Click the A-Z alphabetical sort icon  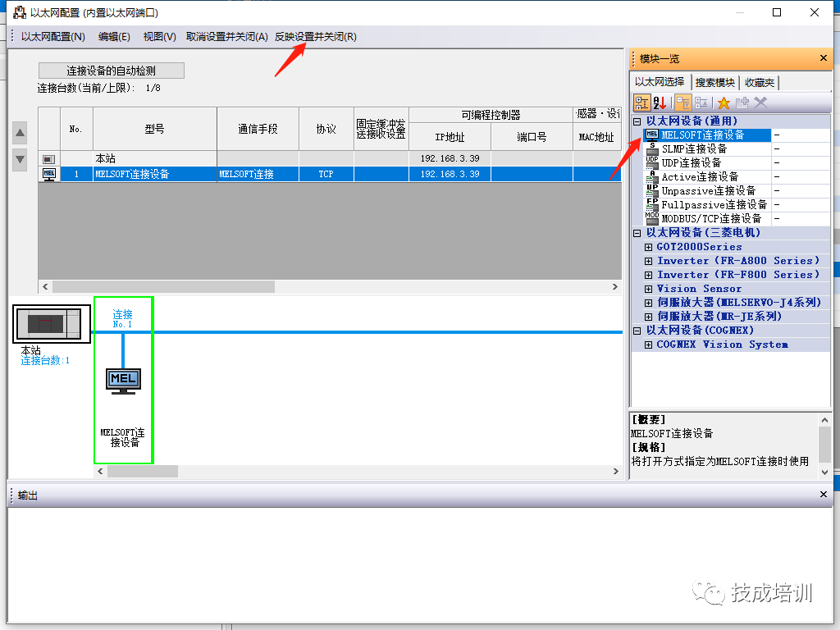click(660, 103)
